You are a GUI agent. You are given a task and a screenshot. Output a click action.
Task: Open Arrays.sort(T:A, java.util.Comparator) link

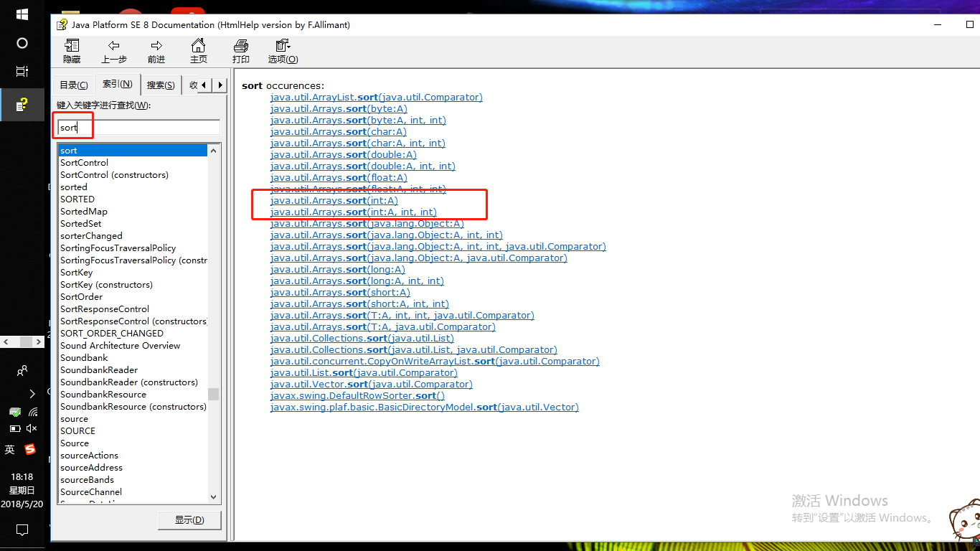383,327
